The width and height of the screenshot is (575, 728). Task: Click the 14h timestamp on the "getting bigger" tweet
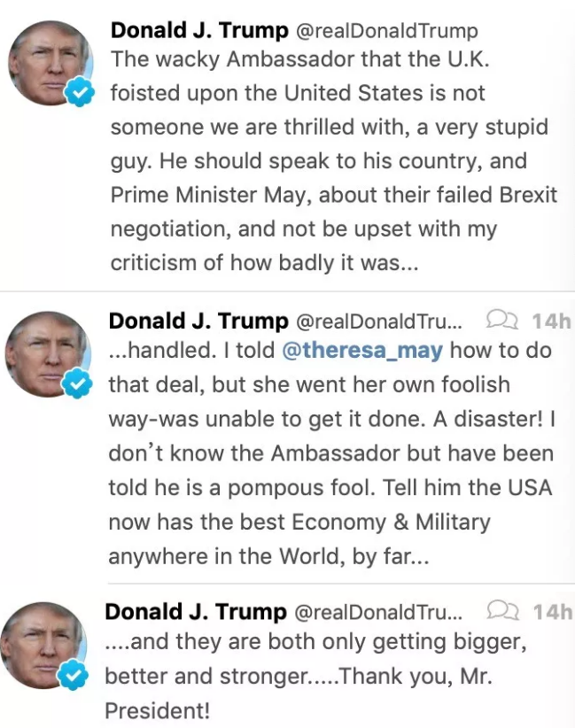(552, 612)
